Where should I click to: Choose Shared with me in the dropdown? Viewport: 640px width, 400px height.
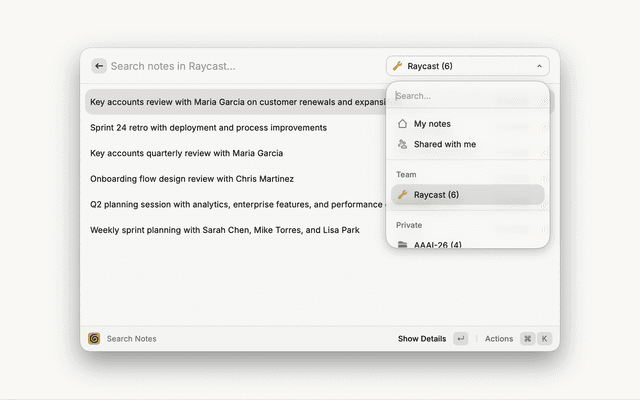click(x=444, y=144)
